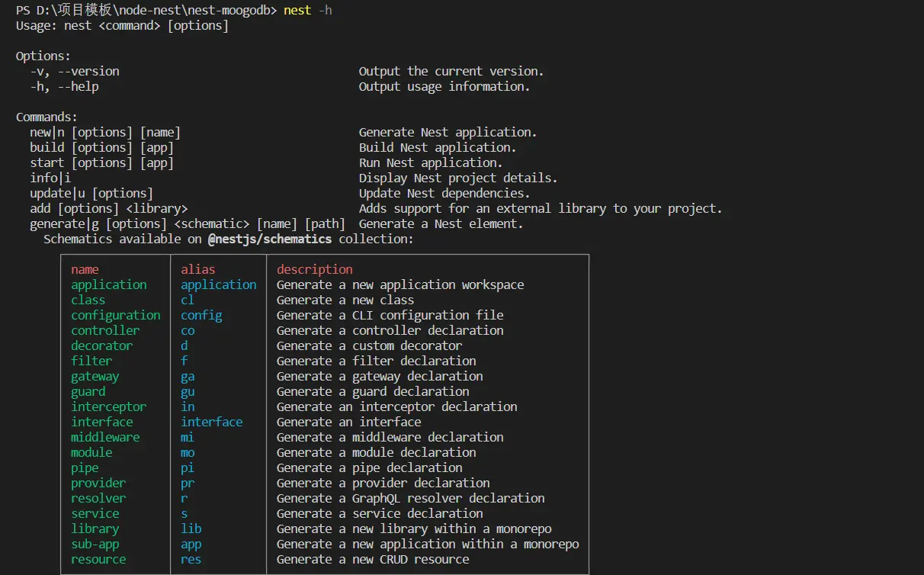Click 'new|n [options] [name]' command
The image size is (924, 575).
tap(105, 132)
